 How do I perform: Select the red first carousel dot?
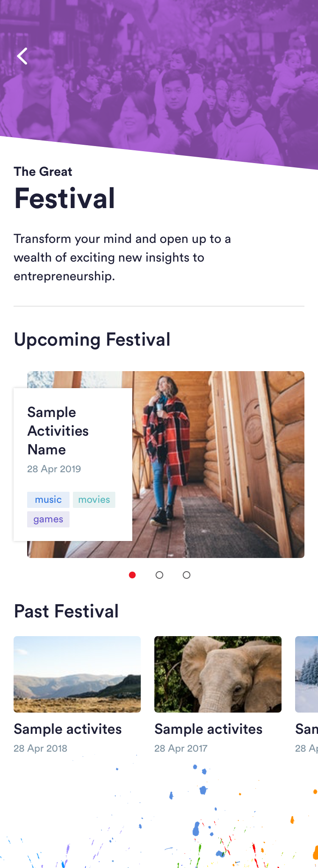[x=132, y=575]
